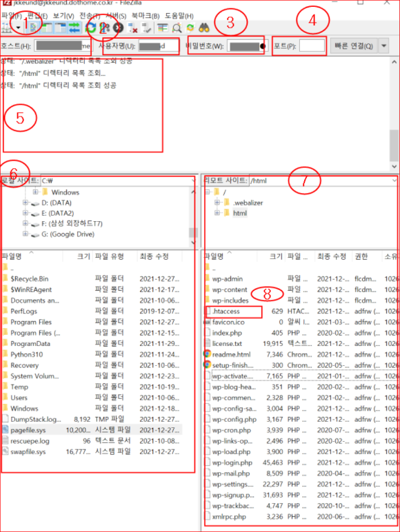Toggle transfer queue display

coord(74,28)
